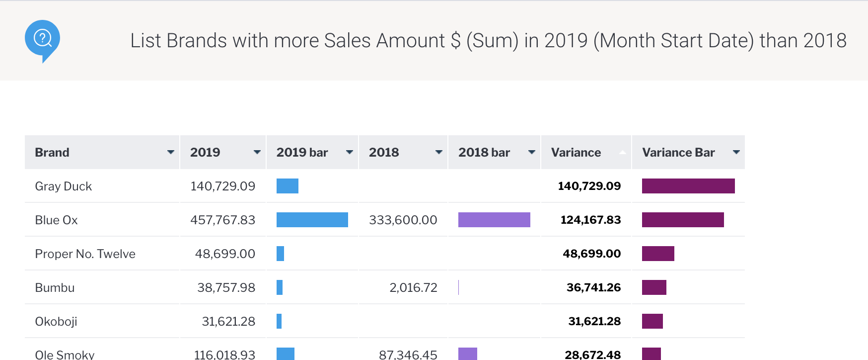Click Proper No. Twelve 2019 value 48,699.00

click(225, 254)
